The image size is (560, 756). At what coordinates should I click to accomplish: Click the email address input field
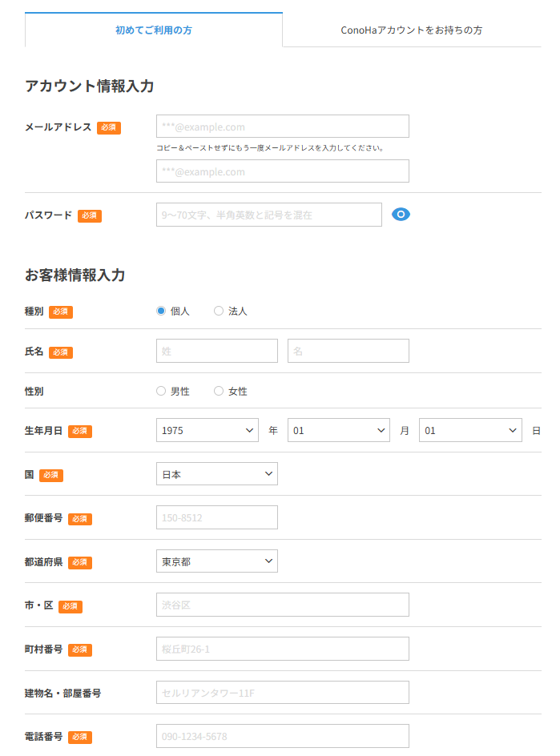(x=282, y=126)
